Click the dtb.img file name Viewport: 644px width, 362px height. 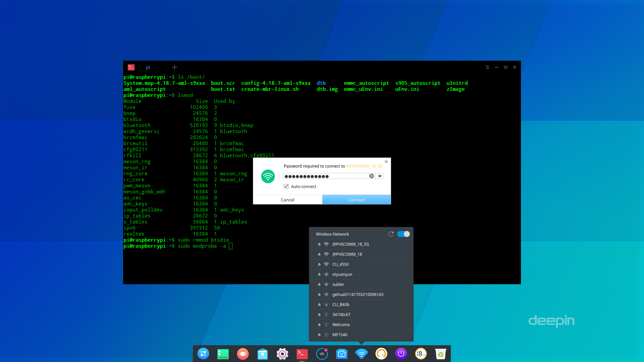(x=327, y=89)
